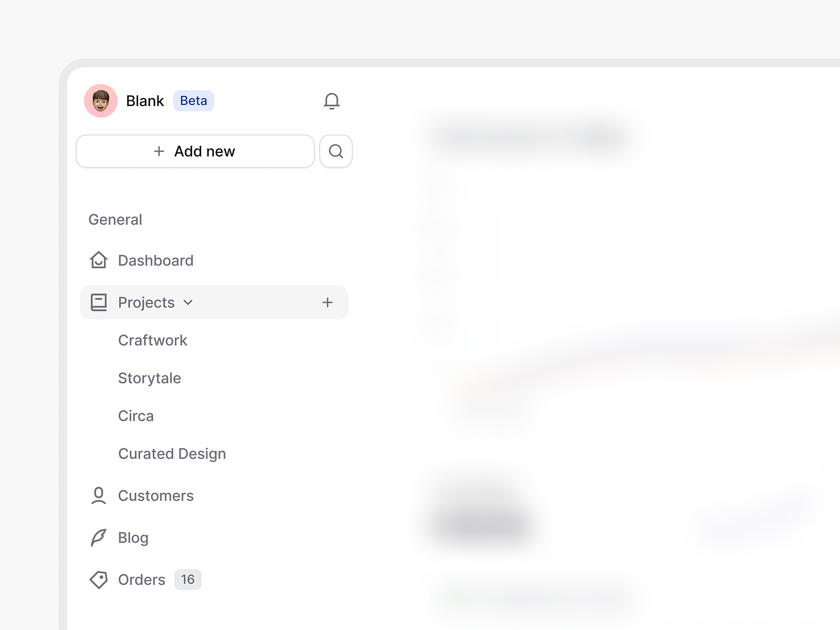
Task: Click the Customers person icon
Action: point(99,495)
